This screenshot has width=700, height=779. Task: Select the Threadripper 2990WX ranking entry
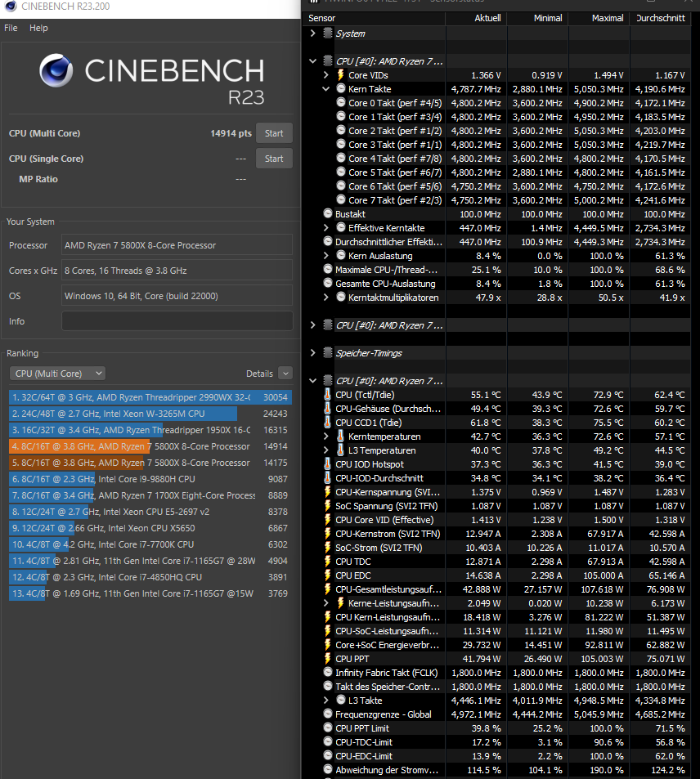150,397
